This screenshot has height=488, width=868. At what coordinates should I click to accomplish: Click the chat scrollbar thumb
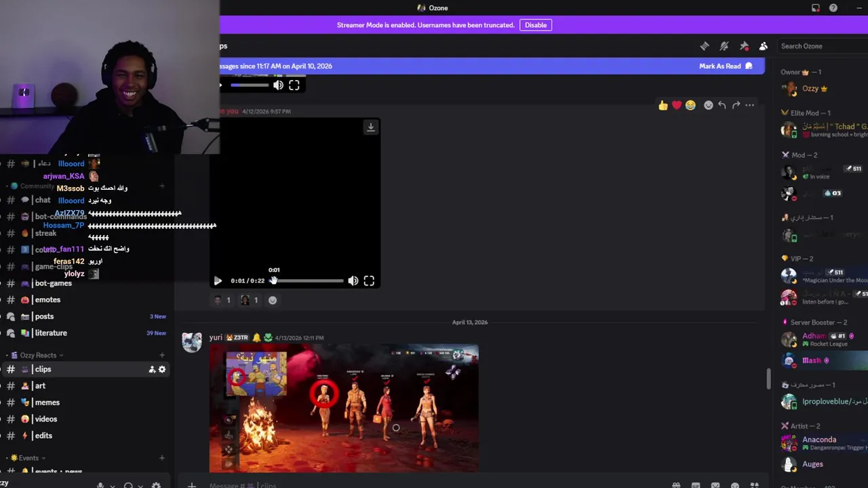pyautogui.click(x=768, y=379)
